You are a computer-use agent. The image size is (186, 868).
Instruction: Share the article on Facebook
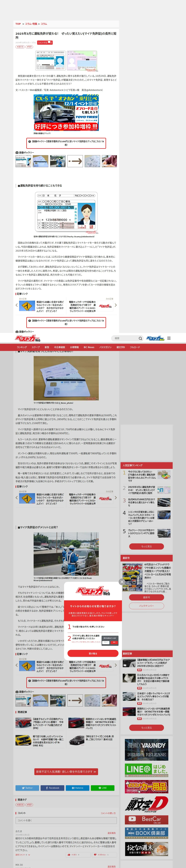point(52,788)
